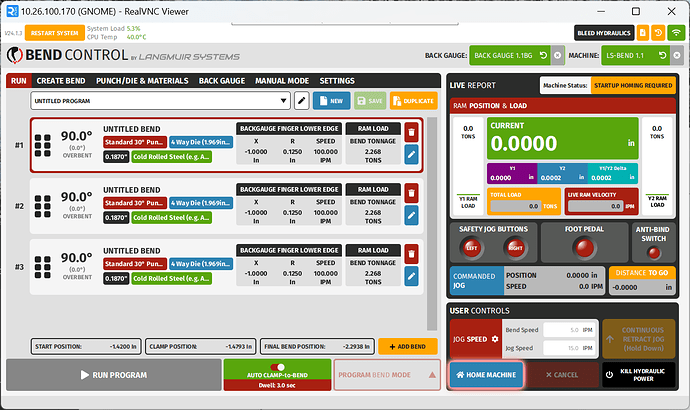This screenshot has height=410, width=690.
Task: Switch to the RUN tab
Action: tap(18, 81)
